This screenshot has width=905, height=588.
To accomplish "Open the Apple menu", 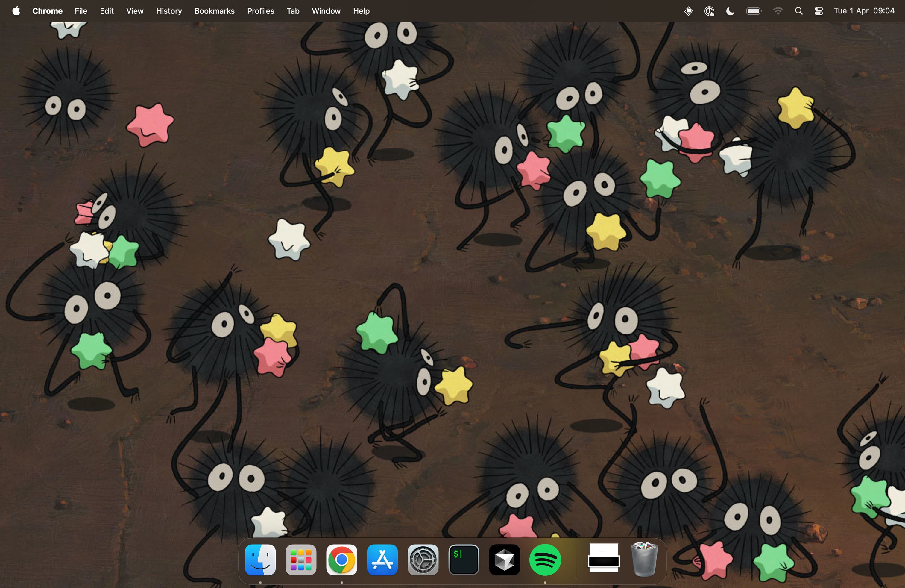I will point(16,11).
